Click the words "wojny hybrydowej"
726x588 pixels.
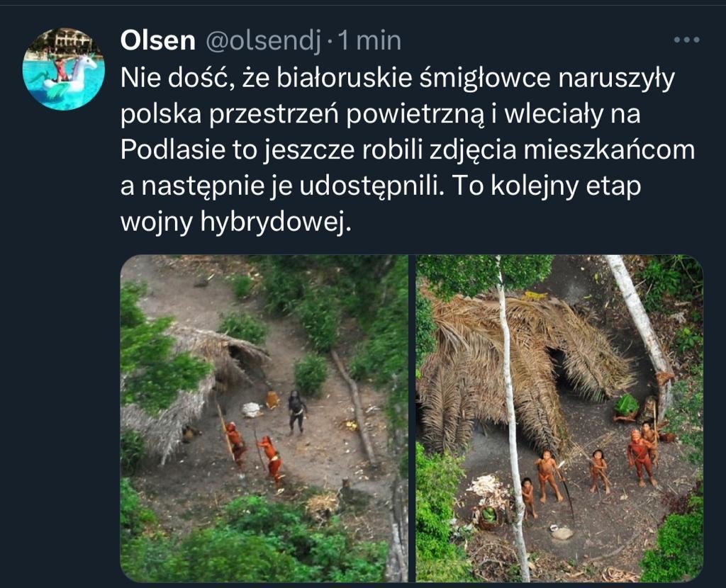(x=236, y=223)
